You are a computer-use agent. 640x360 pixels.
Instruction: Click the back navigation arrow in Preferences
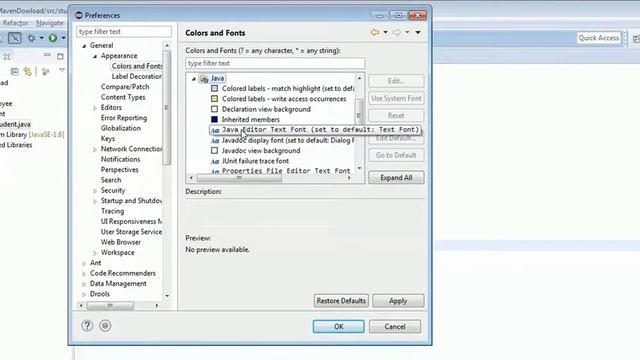[x=375, y=32]
